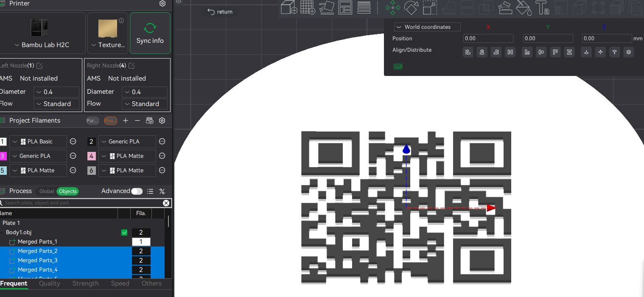Screen dimensions: 644x297
Task: Switch to the Others tab
Action: [151, 283]
